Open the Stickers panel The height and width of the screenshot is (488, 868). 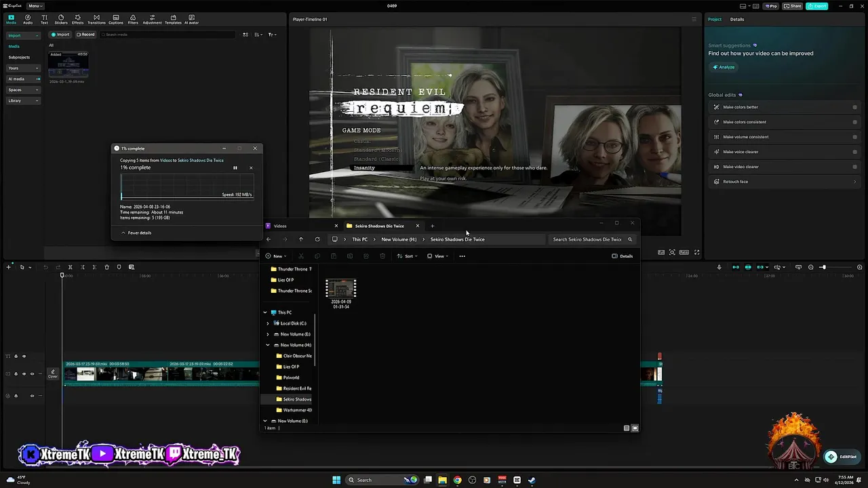pyautogui.click(x=61, y=19)
